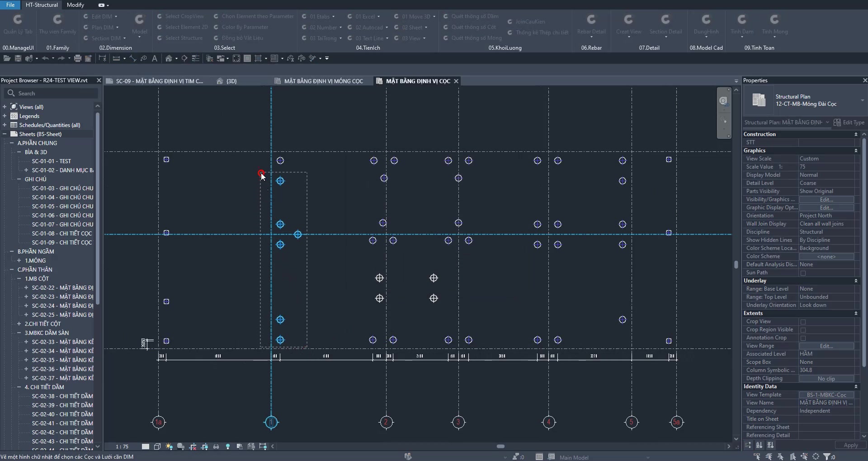Click the horizontal scrollbar thumb under the drawing
This screenshot has height=461, width=868.
(500, 447)
